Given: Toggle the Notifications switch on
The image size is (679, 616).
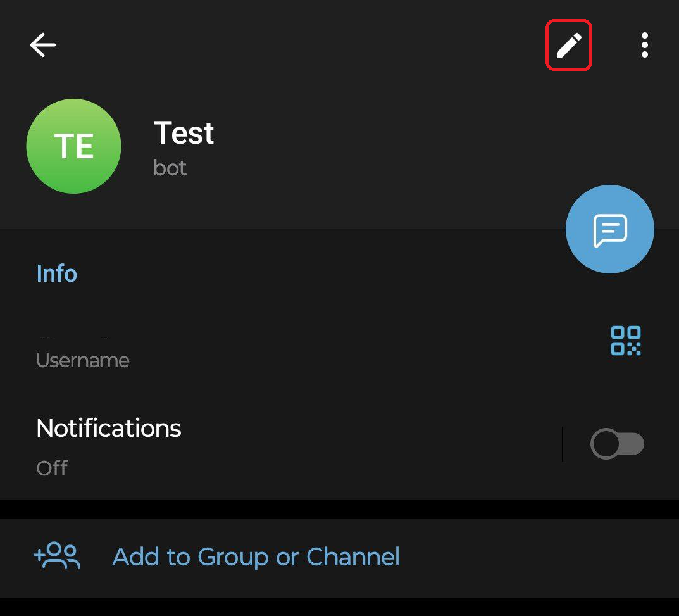Looking at the screenshot, I should (x=617, y=444).
